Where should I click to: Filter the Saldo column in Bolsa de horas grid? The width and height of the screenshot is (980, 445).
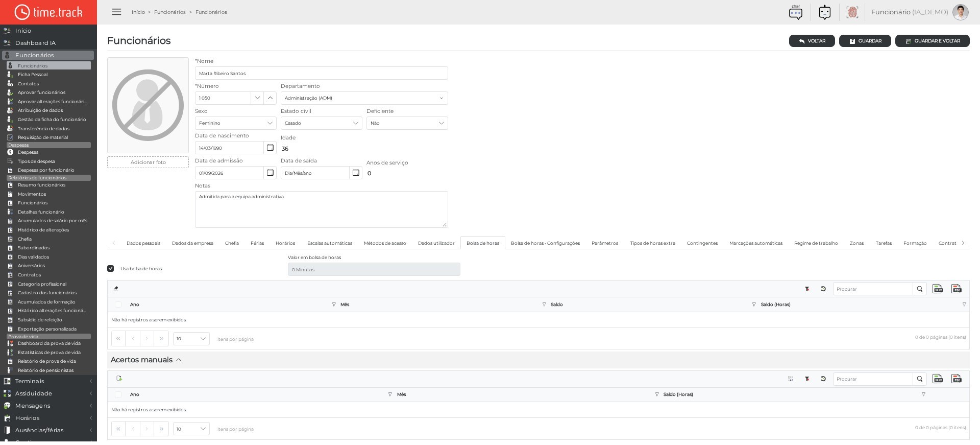(x=754, y=305)
